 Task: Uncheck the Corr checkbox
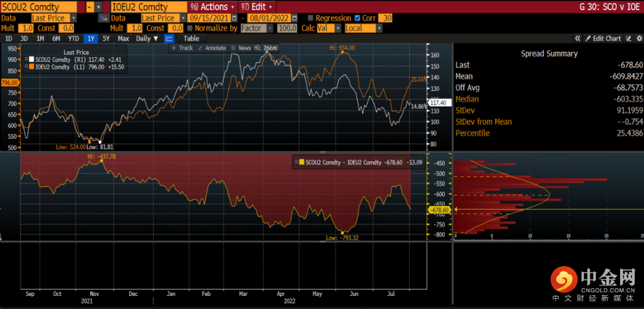click(357, 18)
